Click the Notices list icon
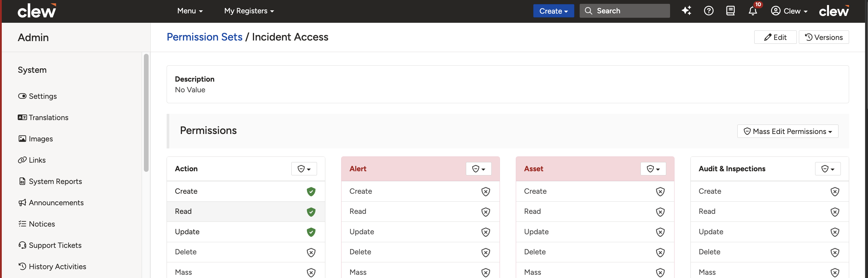 (x=22, y=224)
